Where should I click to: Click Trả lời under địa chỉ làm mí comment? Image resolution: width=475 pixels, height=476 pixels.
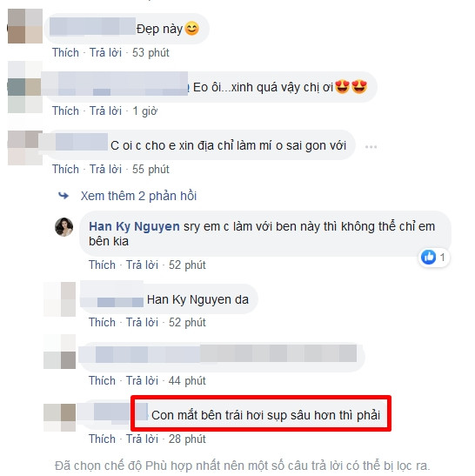105,169
